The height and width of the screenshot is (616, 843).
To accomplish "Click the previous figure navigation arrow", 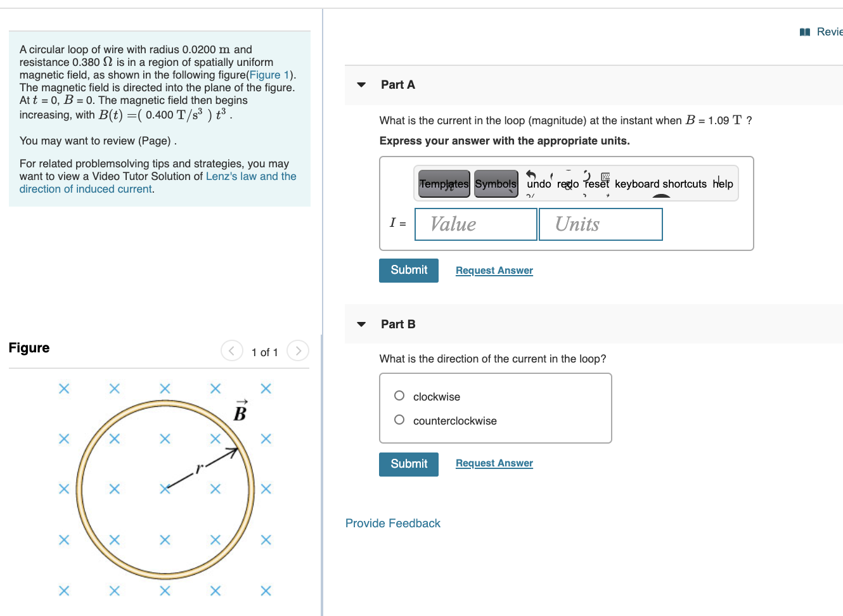I will (231, 350).
